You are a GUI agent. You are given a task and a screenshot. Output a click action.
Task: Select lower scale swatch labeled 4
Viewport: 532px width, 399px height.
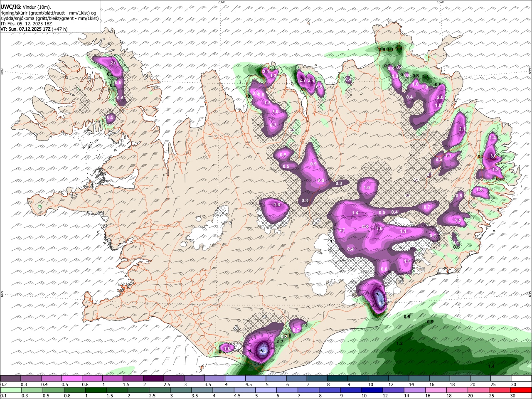pos(223,390)
